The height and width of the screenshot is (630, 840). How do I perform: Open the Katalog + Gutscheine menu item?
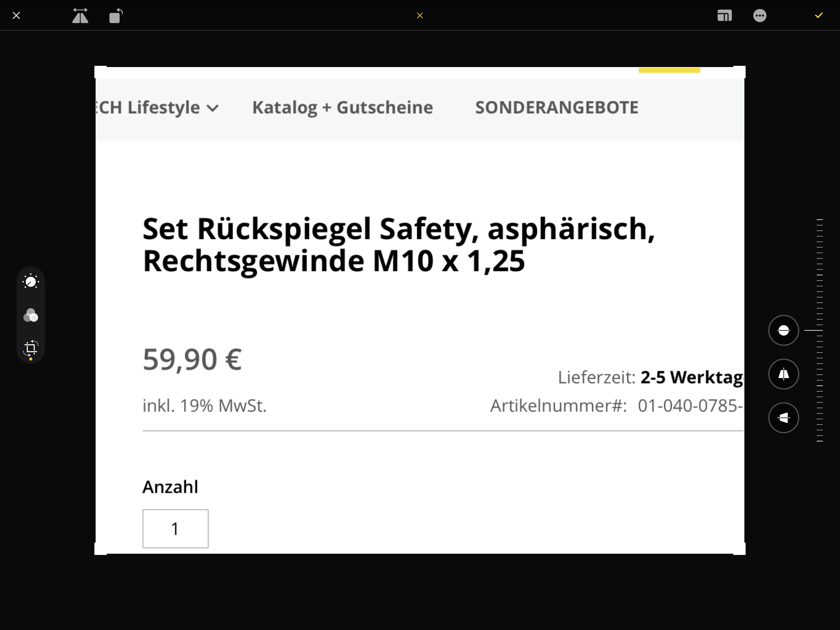[343, 108]
